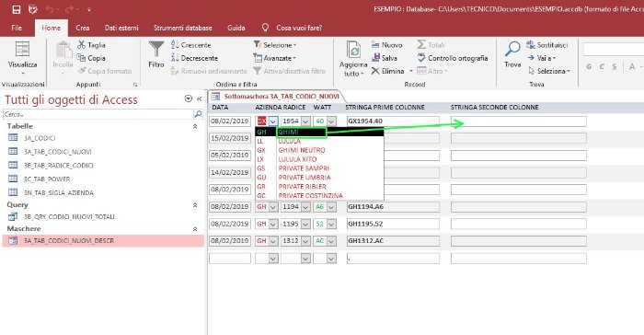
Task: Open the Visualizza view button
Action: [x=23, y=58]
